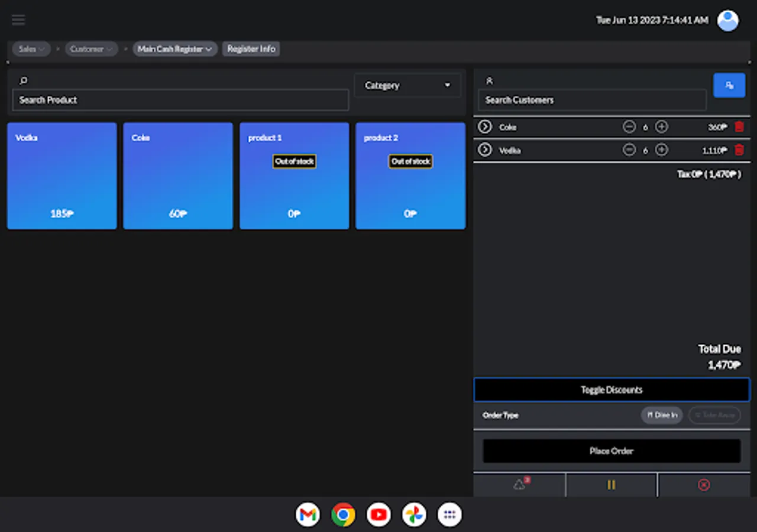Expand the Main Cash Register dropdown
Viewport: 757px width, 532px height.
point(175,49)
